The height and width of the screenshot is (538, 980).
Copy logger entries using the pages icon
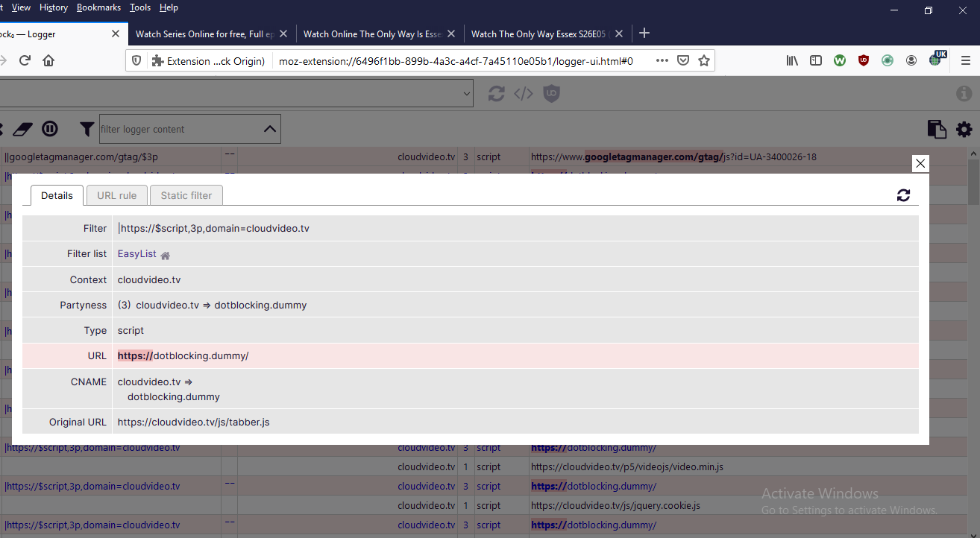click(937, 128)
